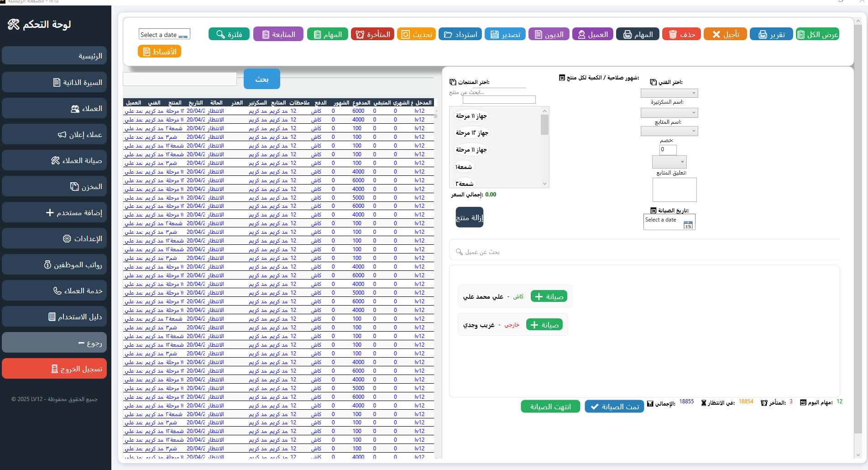
Task: Click the orange تأجيل (Postpone) X button
Action: pyautogui.click(x=725, y=34)
